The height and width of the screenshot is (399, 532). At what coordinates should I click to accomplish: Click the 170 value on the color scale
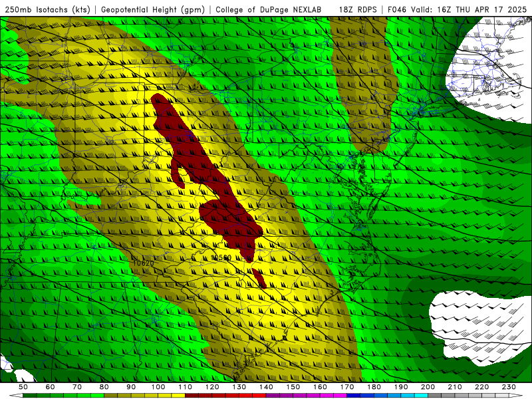coord(347,387)
